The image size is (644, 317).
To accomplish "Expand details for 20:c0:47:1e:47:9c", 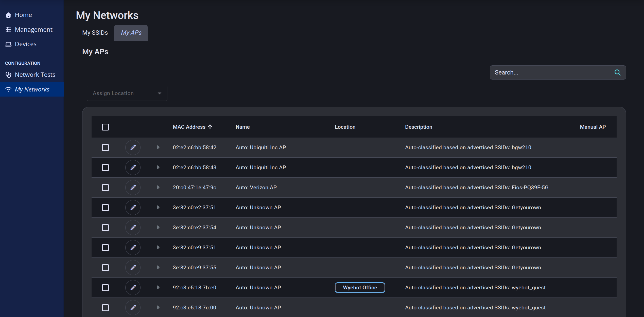I will [158, 187].
